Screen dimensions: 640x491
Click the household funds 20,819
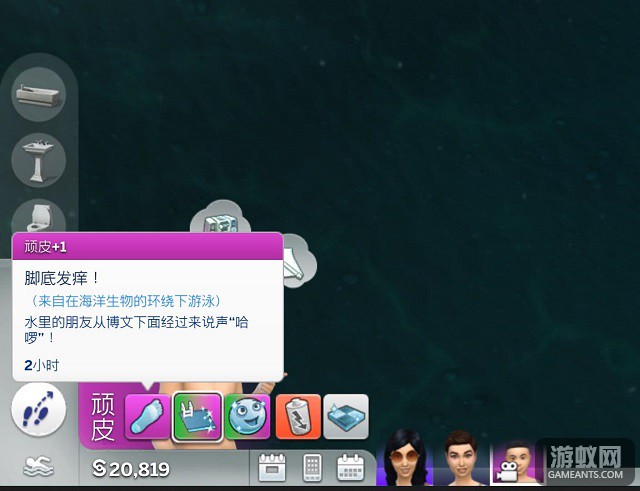click(x=131, y=469)
